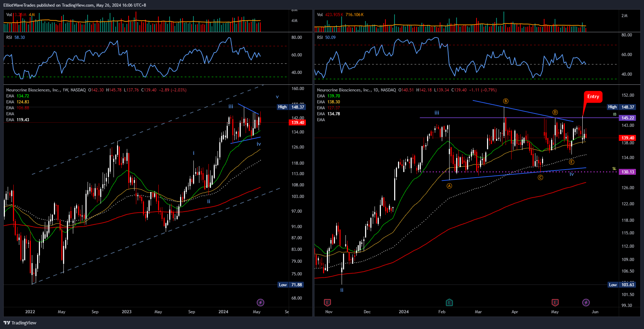Viewport: 644px width, 329px height.
Task: Click the ElliotWaveTrades published header text
Action: [x=75, y=5]
